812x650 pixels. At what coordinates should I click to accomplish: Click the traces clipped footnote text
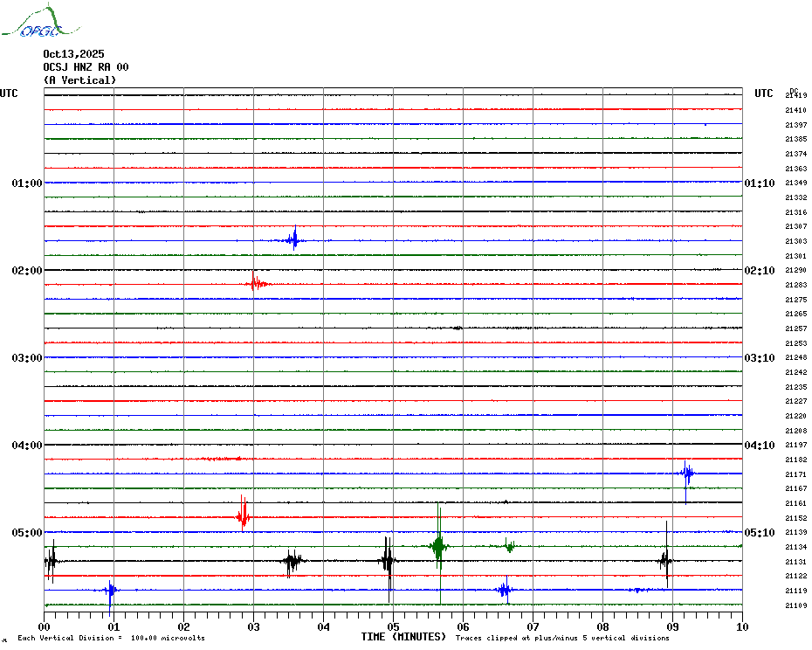click(x=562, y=638)
